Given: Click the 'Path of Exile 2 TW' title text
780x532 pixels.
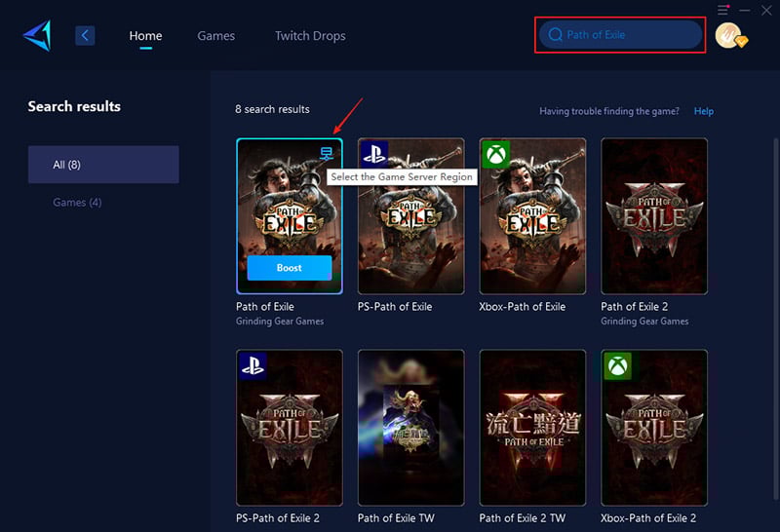Looking at the screenshot, I should coord(523,518).
